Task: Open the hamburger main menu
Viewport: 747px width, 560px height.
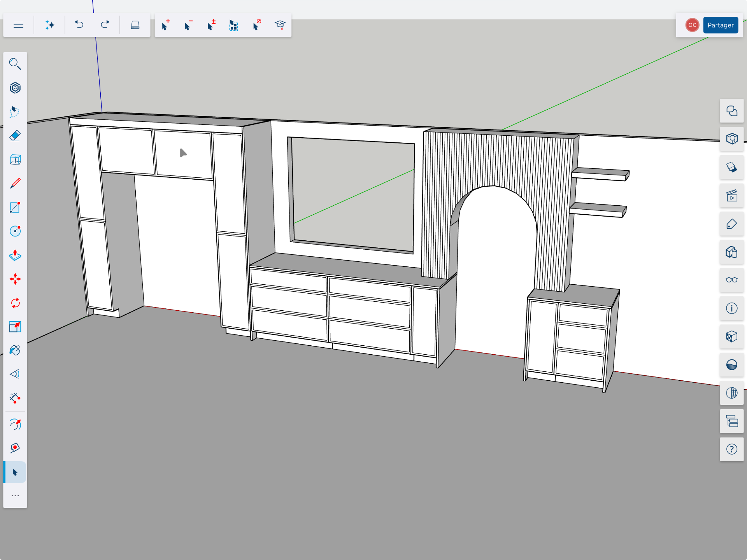Action: (18, 25)
